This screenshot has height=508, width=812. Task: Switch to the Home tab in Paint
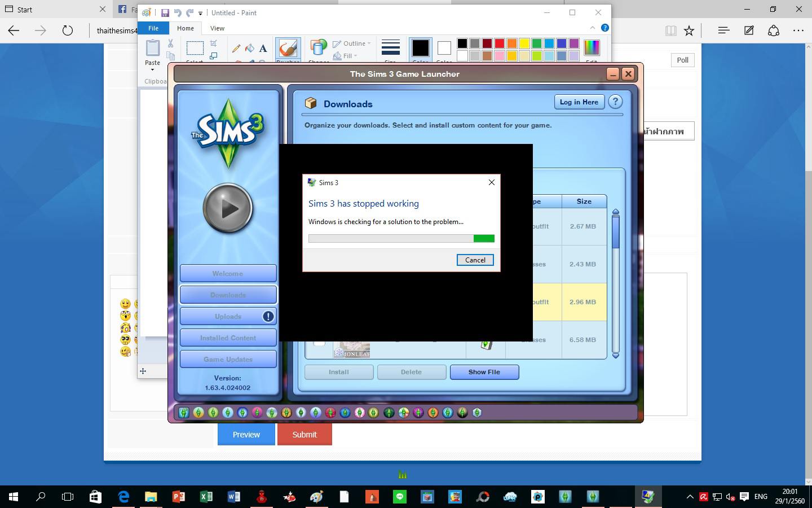[185, 28]
